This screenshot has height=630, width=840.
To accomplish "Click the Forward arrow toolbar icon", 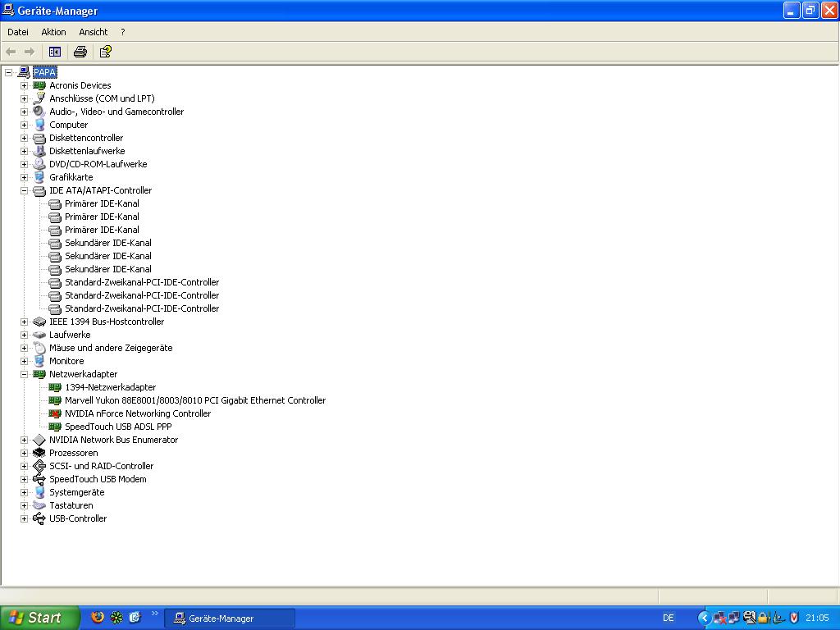I will (30, 52).
